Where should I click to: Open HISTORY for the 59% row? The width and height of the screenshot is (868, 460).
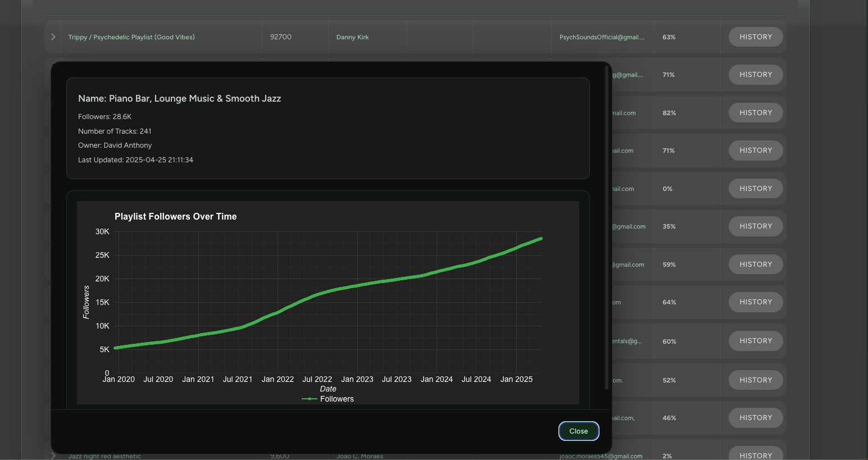tap(756, 265)
